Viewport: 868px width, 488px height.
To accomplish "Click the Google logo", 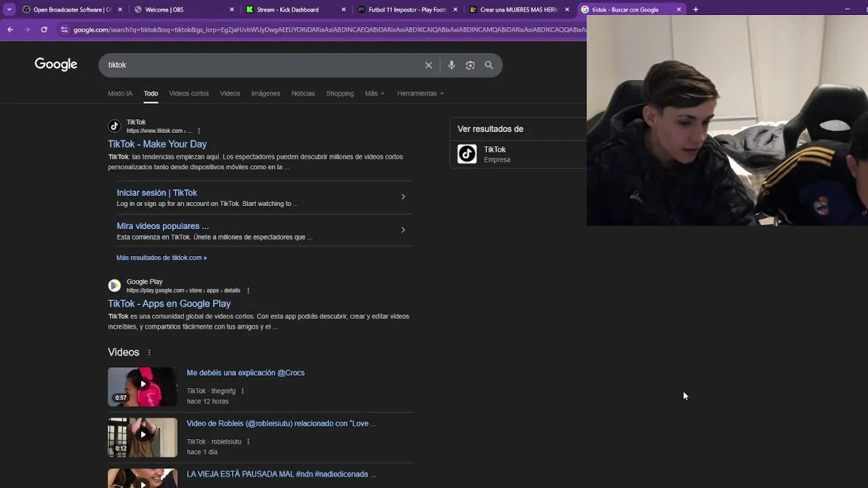I will pyautogui.click(x=56, y=64).
